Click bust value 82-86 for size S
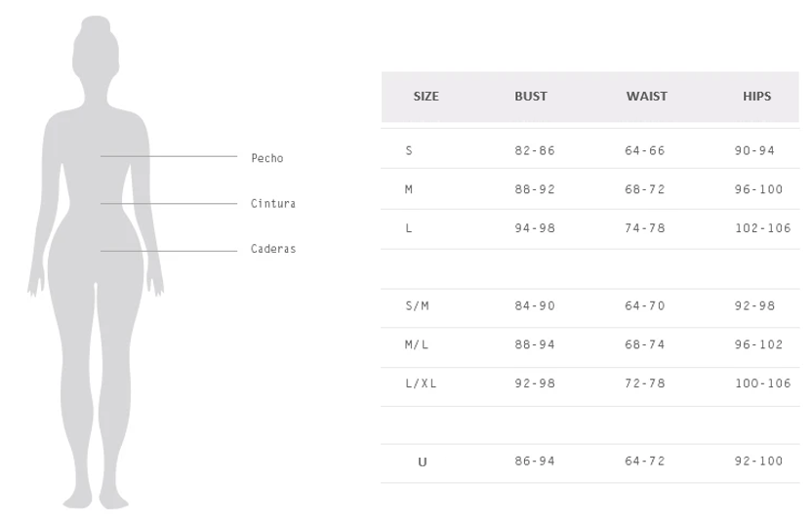This screenshot has width=812, height=522. tap(535, 151)
